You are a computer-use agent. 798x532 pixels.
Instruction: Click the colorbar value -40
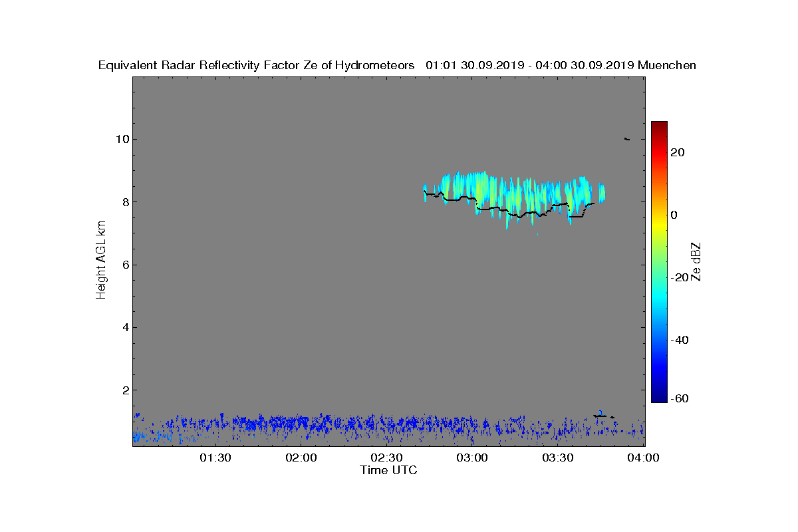680,340
